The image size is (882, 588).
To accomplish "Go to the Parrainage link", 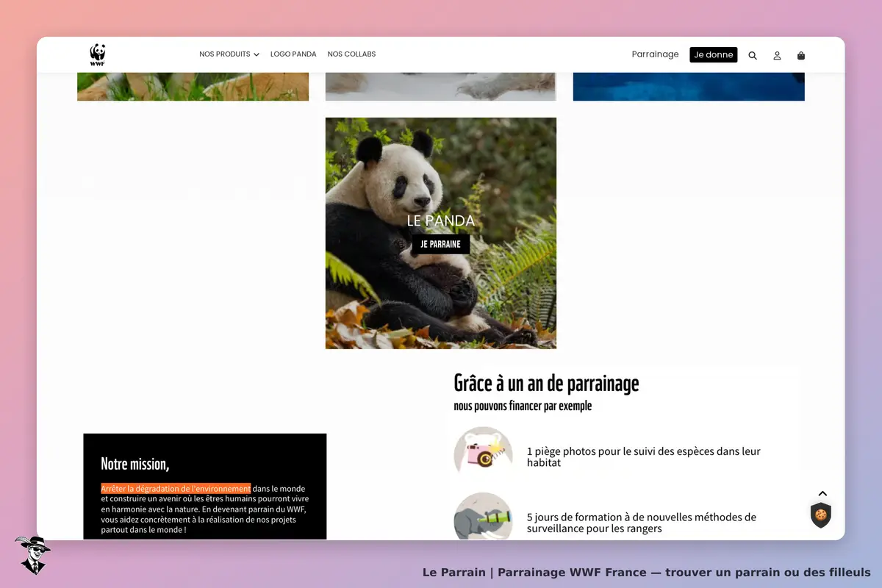I will tap(656, 54).
